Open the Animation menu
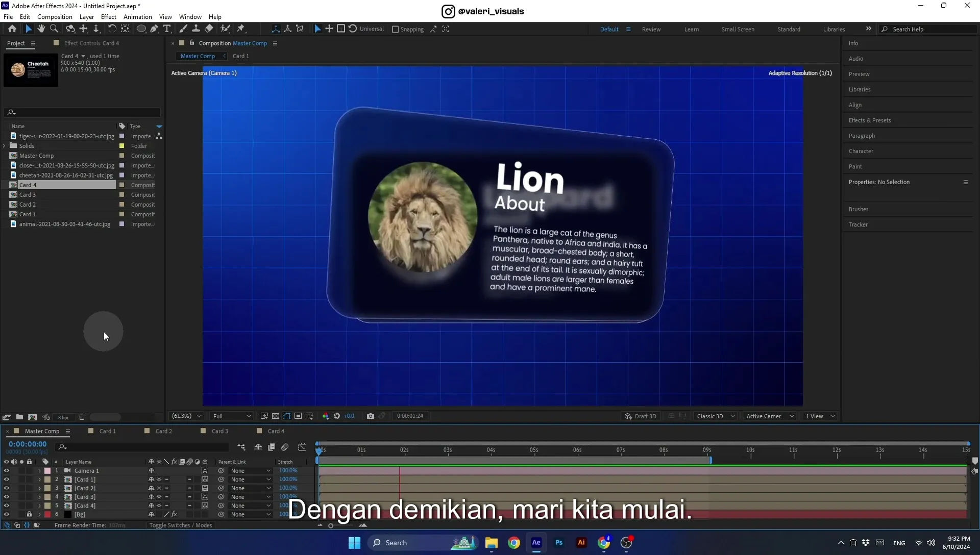 tap(138, 17)
